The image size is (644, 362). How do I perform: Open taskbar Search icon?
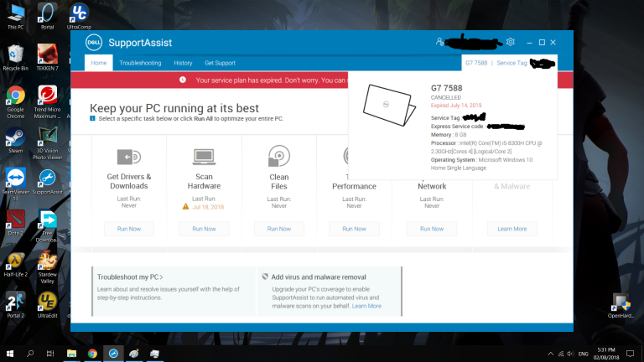(x=30, y=354)
